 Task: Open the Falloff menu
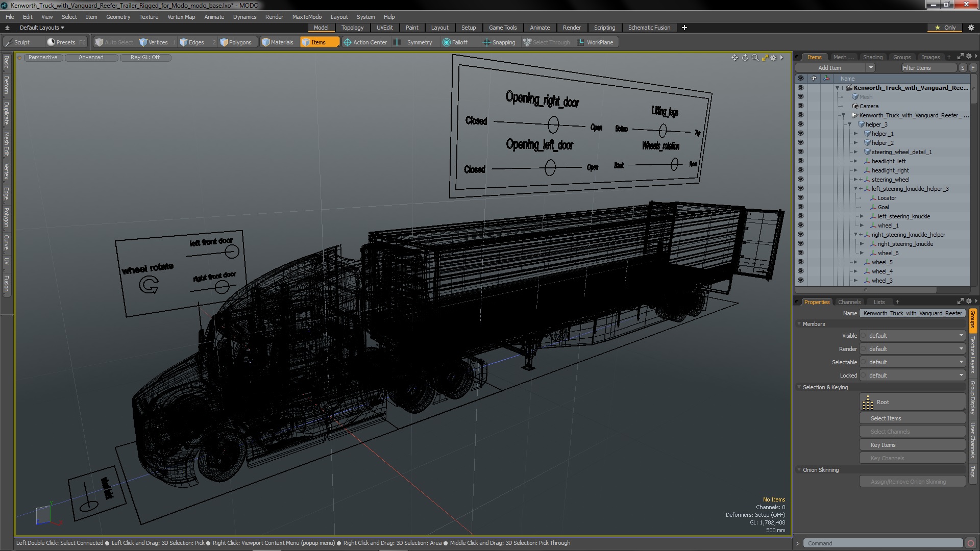click(x=458, y=42)
